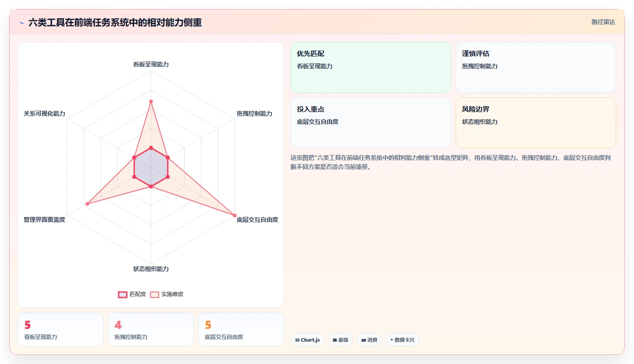Click the lightning icon before the title
Screen dimensions: 634x364
21,23
